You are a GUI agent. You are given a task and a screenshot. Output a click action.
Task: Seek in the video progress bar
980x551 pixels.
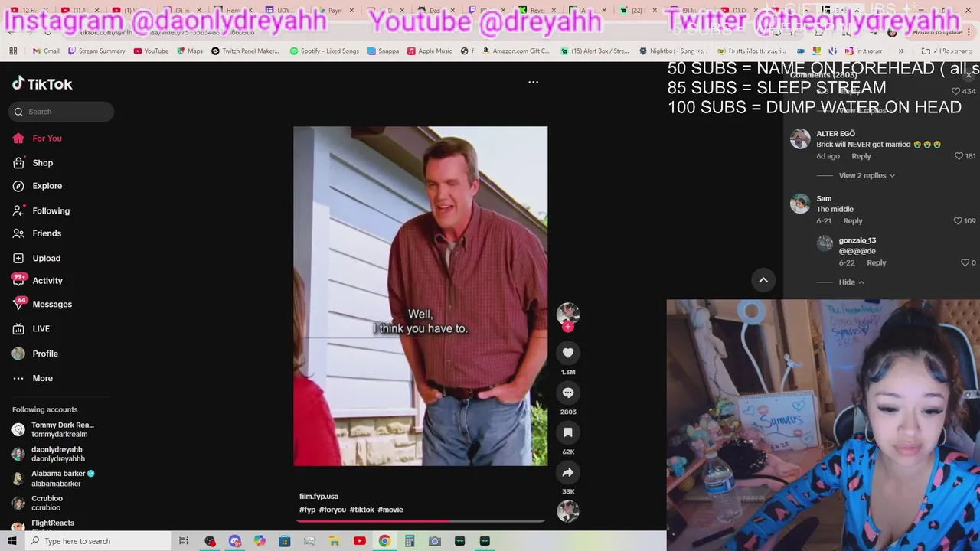pyautogui.click(x=420, y=521)
